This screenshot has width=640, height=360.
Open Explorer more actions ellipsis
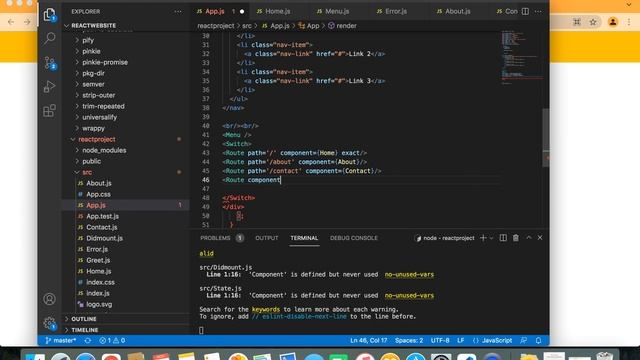(178, 11)
